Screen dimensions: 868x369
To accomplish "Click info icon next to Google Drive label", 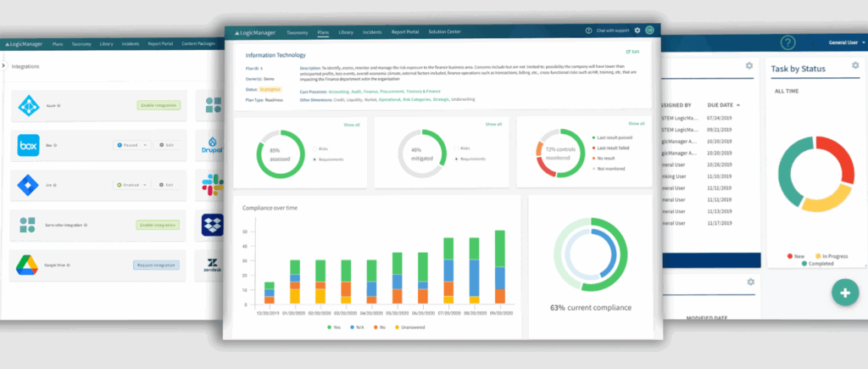I will tap(70, 266).
